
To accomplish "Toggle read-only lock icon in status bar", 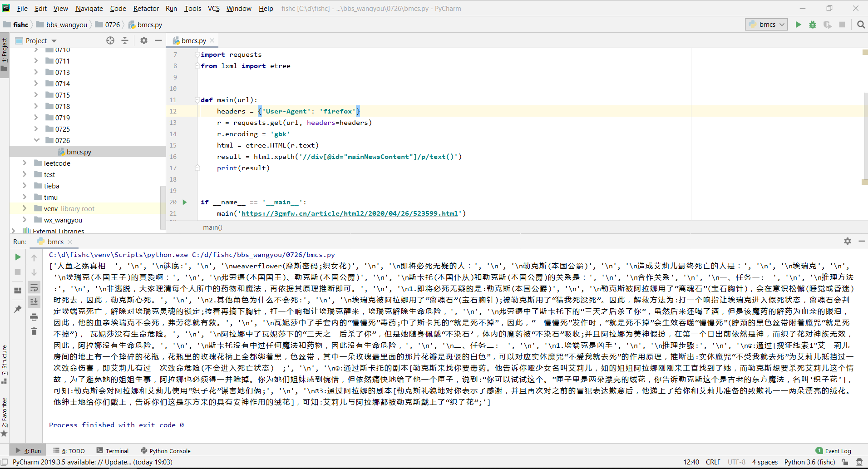I will (x=845, y=462).
